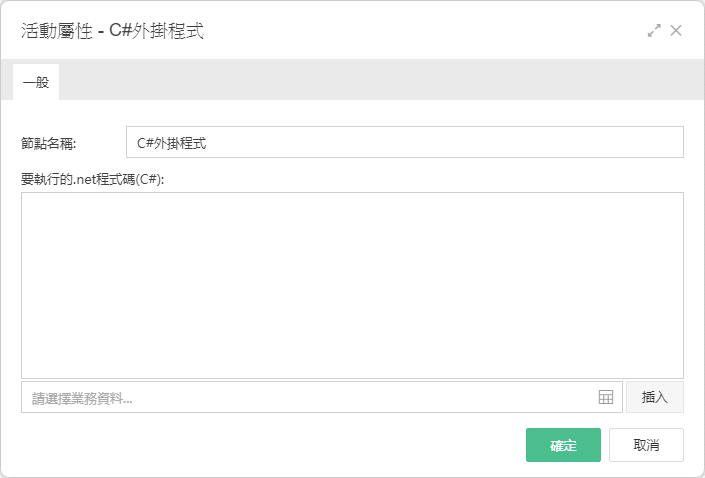Open the business data picker grid icon
This screenshot has height=478, width=705.
click(606, 397)
